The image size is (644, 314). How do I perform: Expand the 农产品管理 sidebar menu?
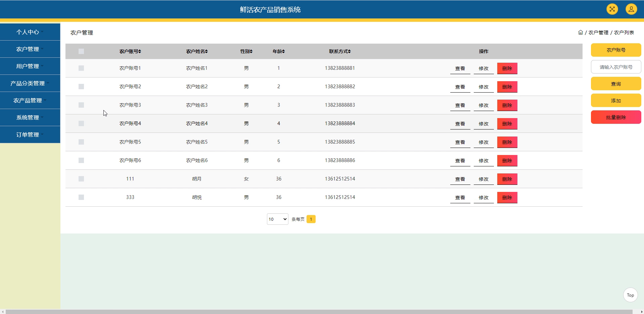30,100
